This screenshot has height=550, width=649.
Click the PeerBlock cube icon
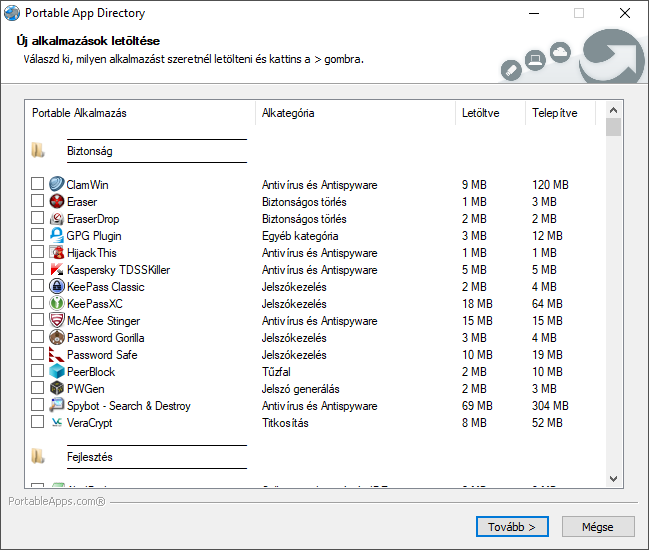click(57, 371)
